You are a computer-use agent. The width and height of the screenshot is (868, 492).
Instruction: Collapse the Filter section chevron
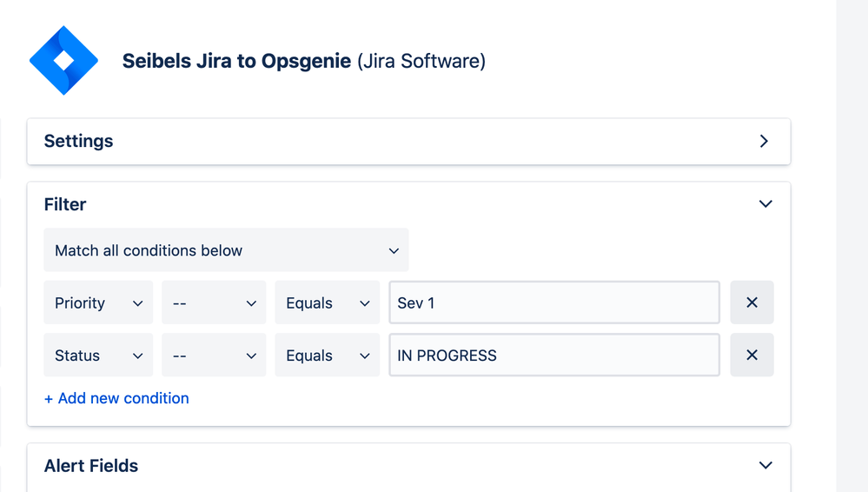pos(765,204)
